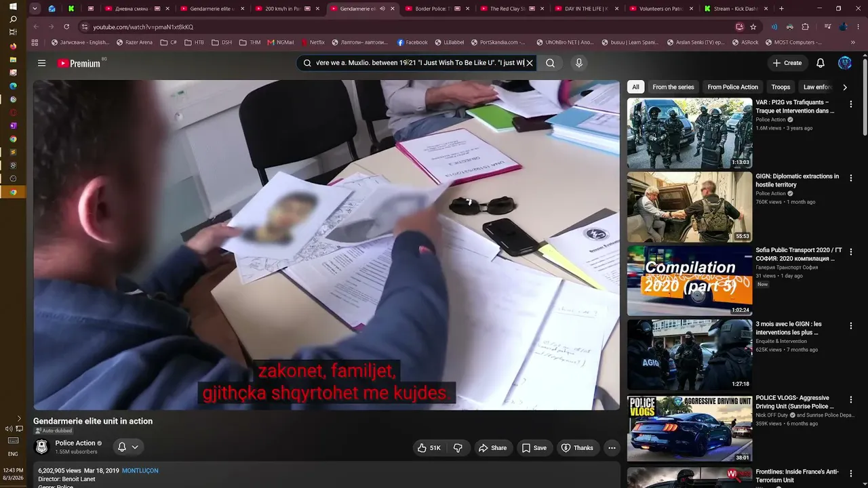Viewport: 868px width, 488px height.
Task: Select the From the series chip
Action: pos(673,87)
